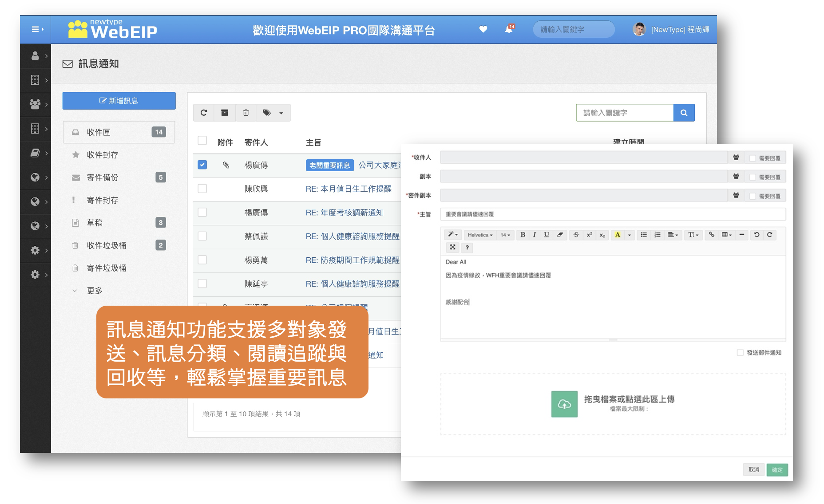Check the 陳延亭 message row checkbox
Screen dimensions: 824x504
(x=202, y=283)
